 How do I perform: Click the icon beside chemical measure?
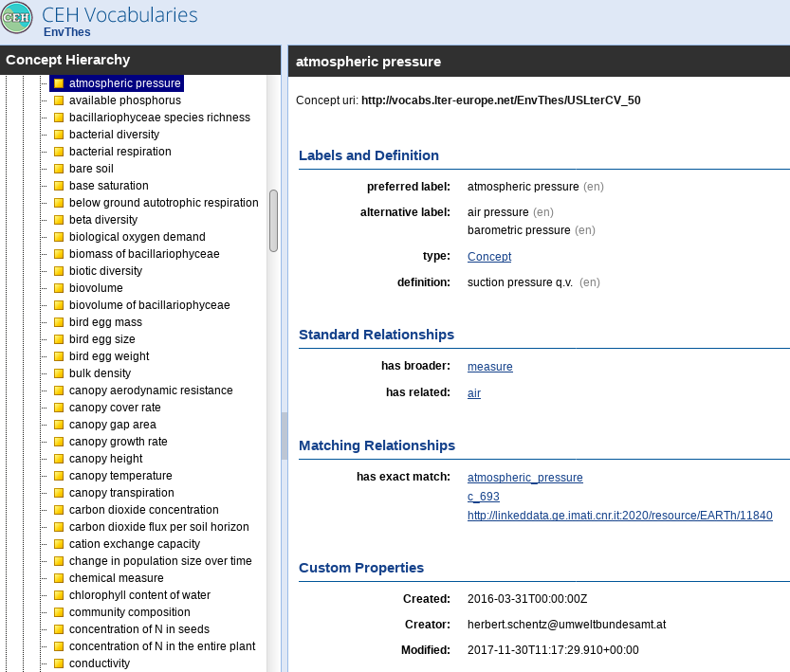pos(59,578)
